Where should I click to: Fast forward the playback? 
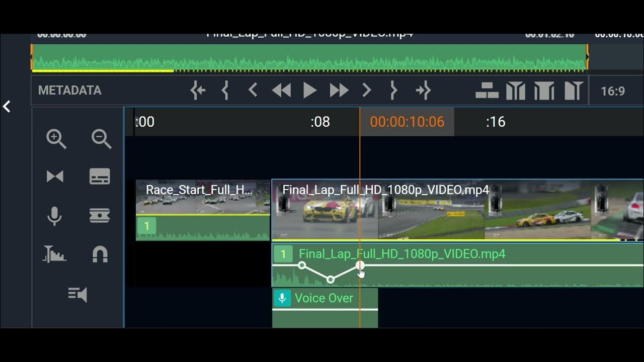339,90
